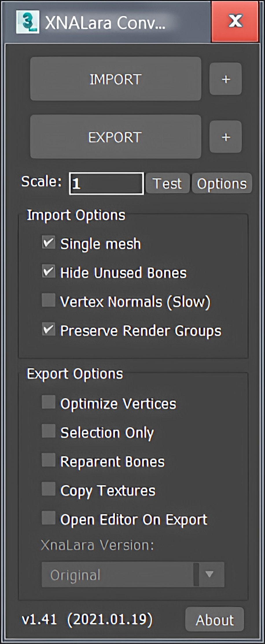Check Open Editor On Export
Viewport: 265px width, 644px height.
(49, 518)
